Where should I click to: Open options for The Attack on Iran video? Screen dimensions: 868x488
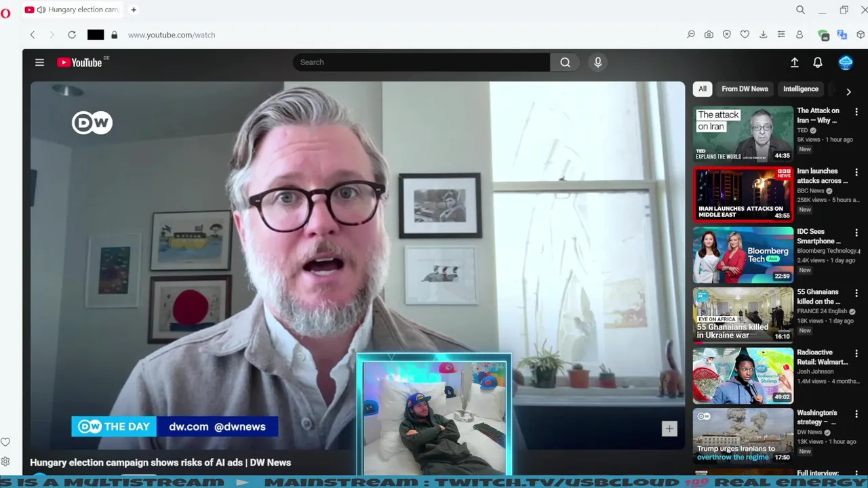pyautogui.click(x=856, y=112)
